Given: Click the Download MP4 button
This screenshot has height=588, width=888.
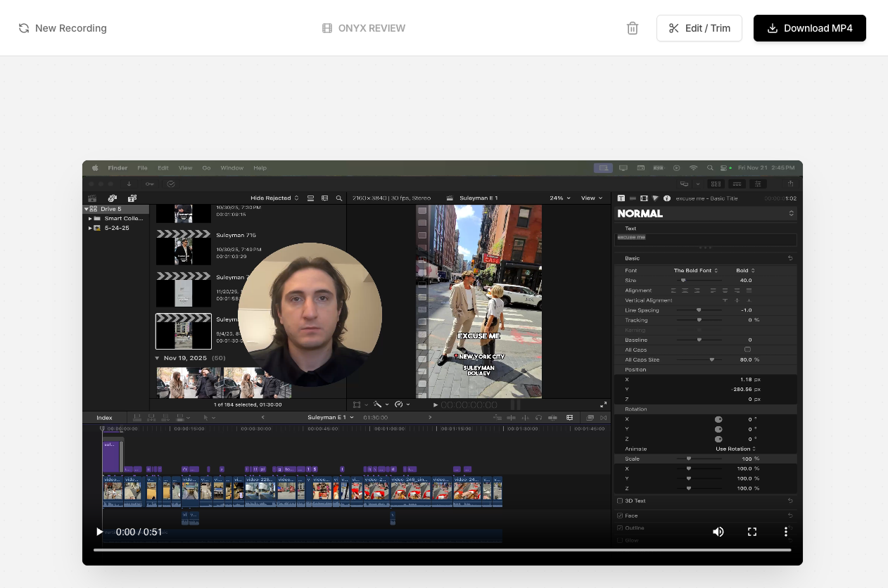Looking at the screenshot, I should 809,28.
